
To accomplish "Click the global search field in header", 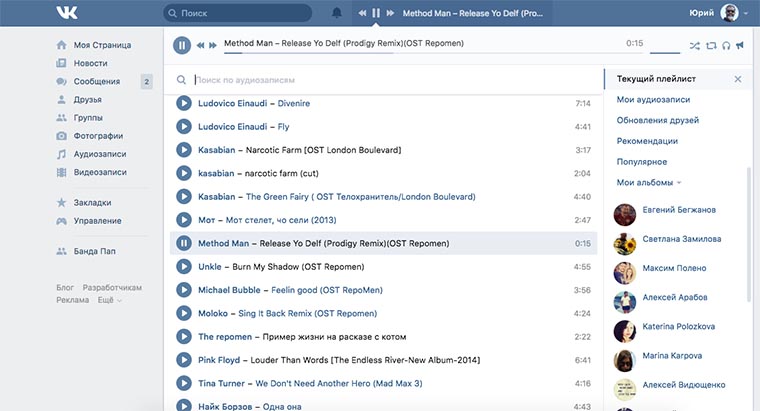I will pyautogui.click(x=238, y=13).
